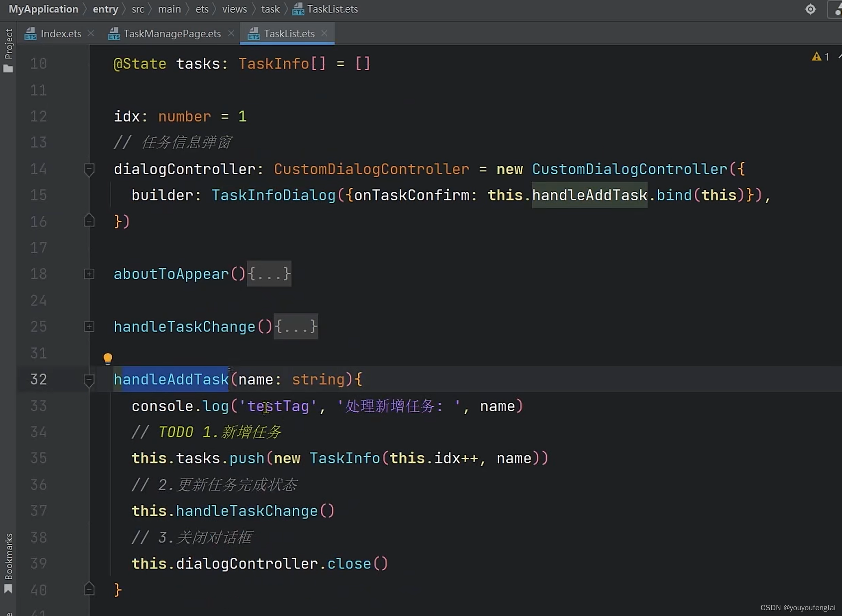Click fold end marker on line 16
842x616 pixels.
click(89, 221)
